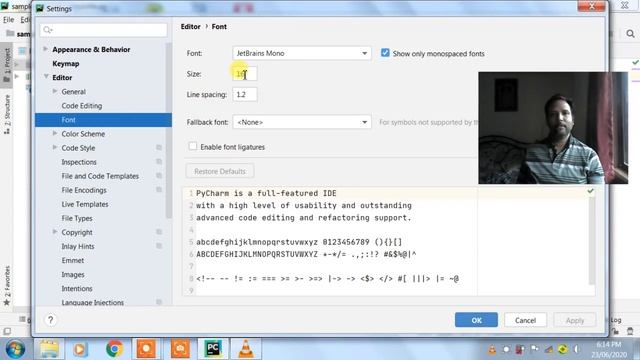Viewport: 640px width, 360px height.
Task: Open the Font dropdown JetBrains Mono
Action: pos(302,53)
